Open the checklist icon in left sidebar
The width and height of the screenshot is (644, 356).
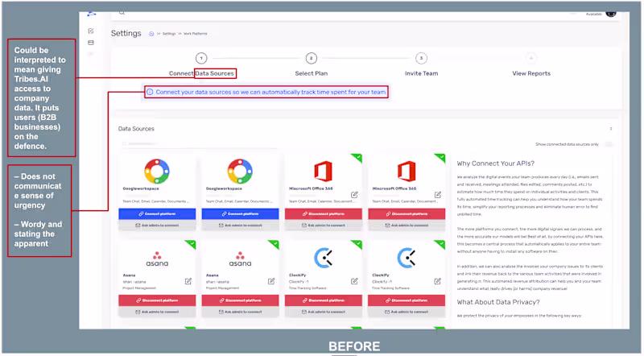point(91,31)
